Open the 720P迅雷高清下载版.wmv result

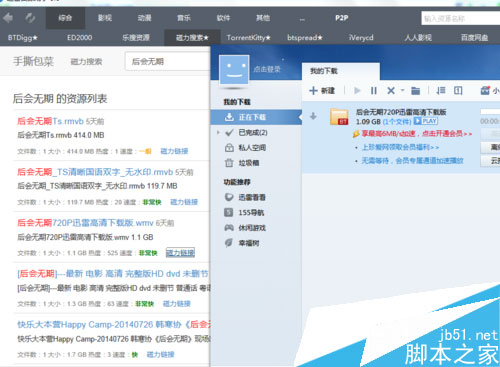pyautogui.click(x=85, y=223)
